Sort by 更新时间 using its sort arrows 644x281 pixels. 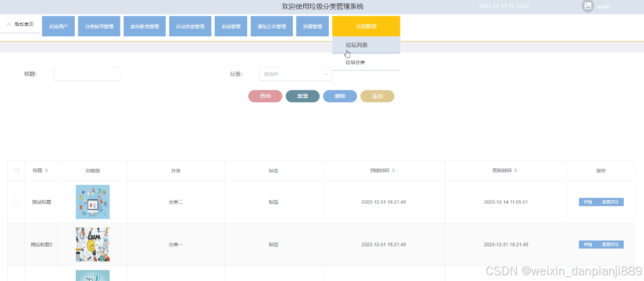point(516,170)
